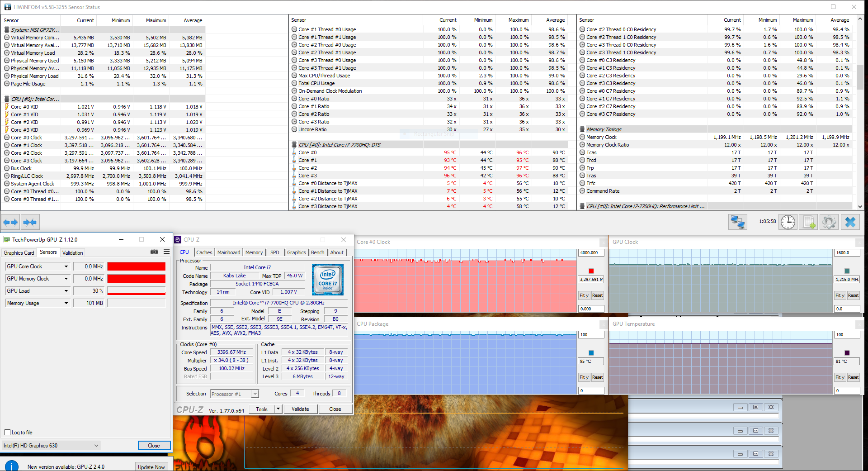The image size is (868, 471).
Task: Start logging with the spreadsheet-plus icon
Action: (x=808, y=222)
